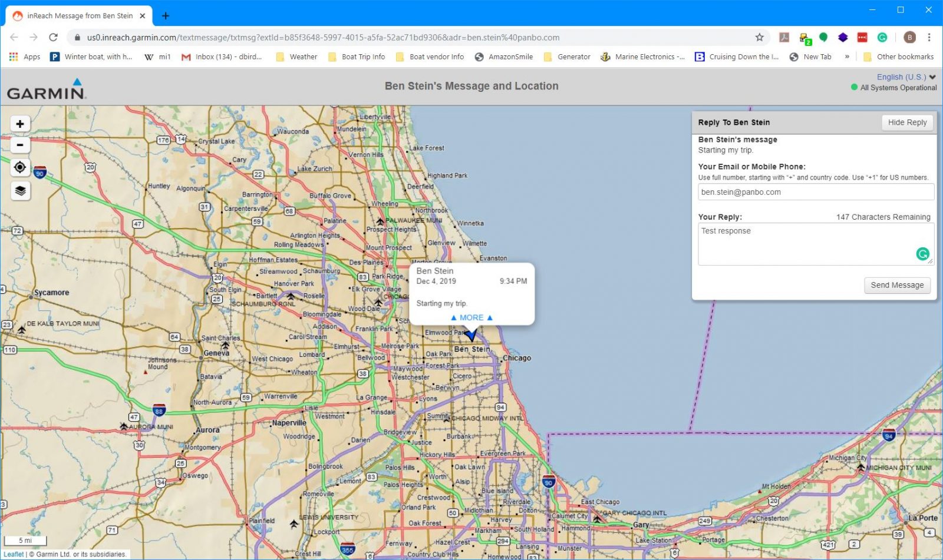Viewport: 943px width, 560px height.
Task: Click the Send Message button
Action: click(897, 285)
